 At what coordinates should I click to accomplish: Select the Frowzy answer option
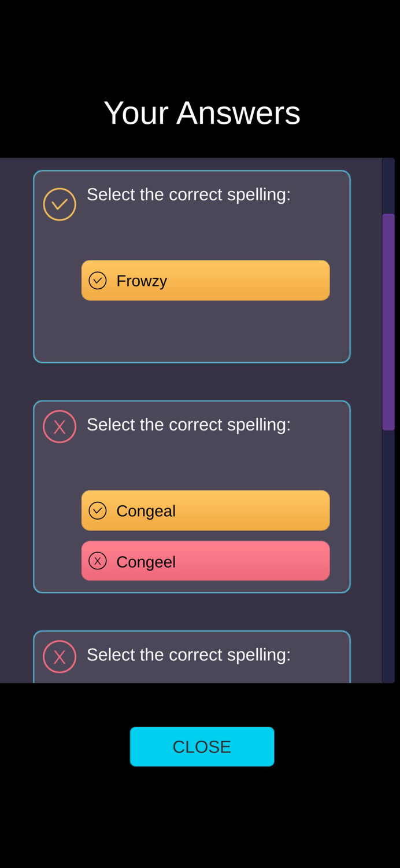click(x=205, y=280)
